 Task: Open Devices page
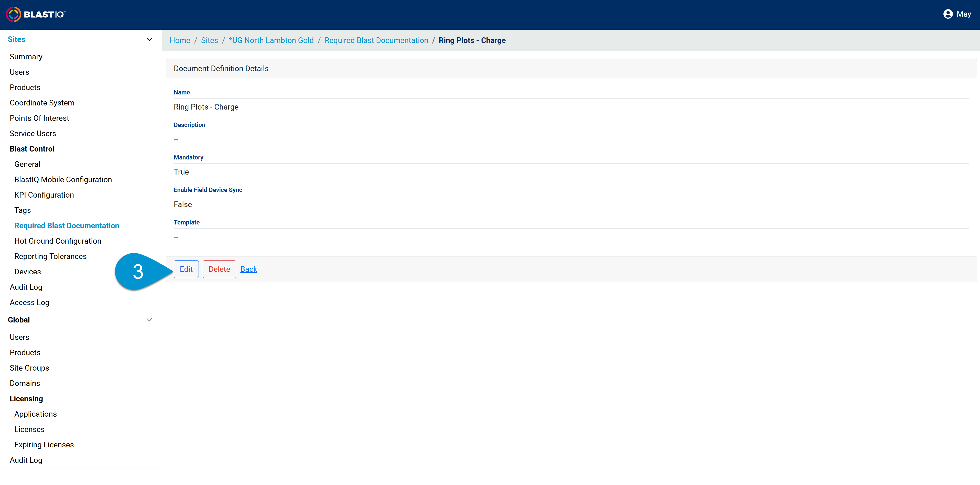point(28,272)
